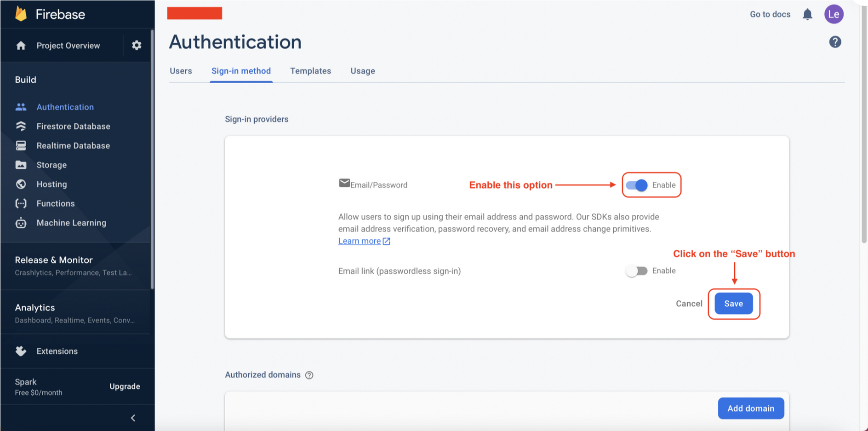Click the page vertical scrollbar
868x431 pixels.
[864, 124]
